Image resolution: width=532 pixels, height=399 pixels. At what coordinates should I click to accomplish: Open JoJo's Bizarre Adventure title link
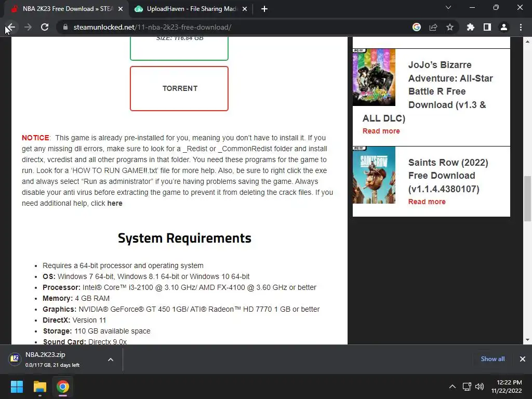point(428,91)
